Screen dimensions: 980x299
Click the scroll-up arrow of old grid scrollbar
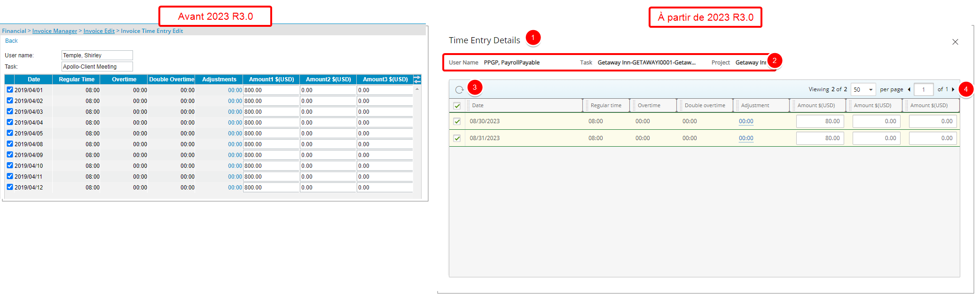(417, 89)
